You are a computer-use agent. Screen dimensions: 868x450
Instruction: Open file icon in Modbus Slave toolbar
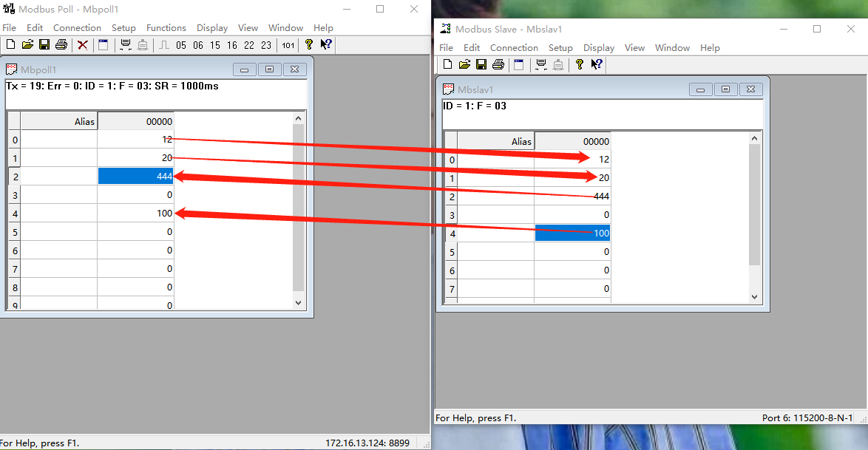(464, 65)
